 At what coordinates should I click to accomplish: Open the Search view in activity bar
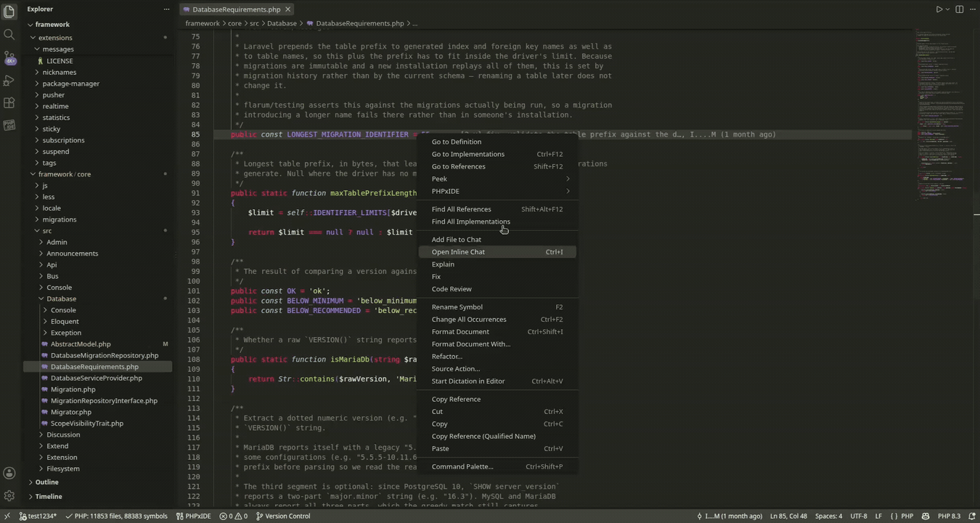[9, 34]
